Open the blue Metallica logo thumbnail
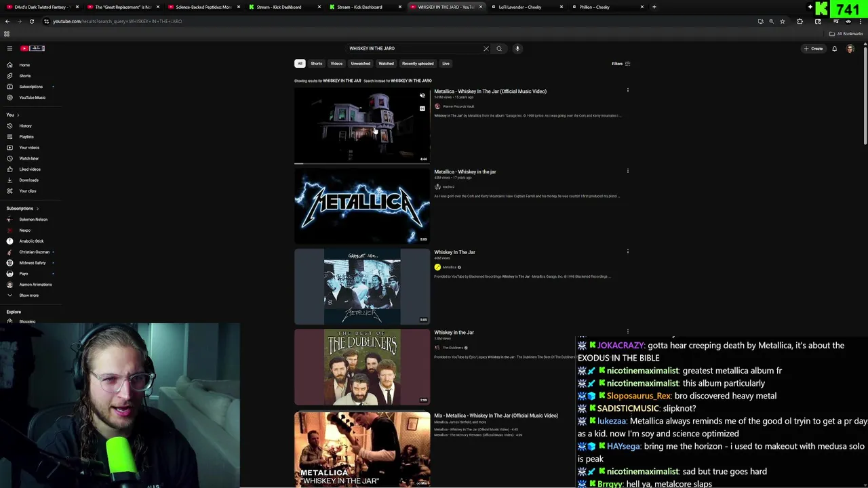Image resolution: width=868 pixels, height=488 pixels. click(362, 206)
